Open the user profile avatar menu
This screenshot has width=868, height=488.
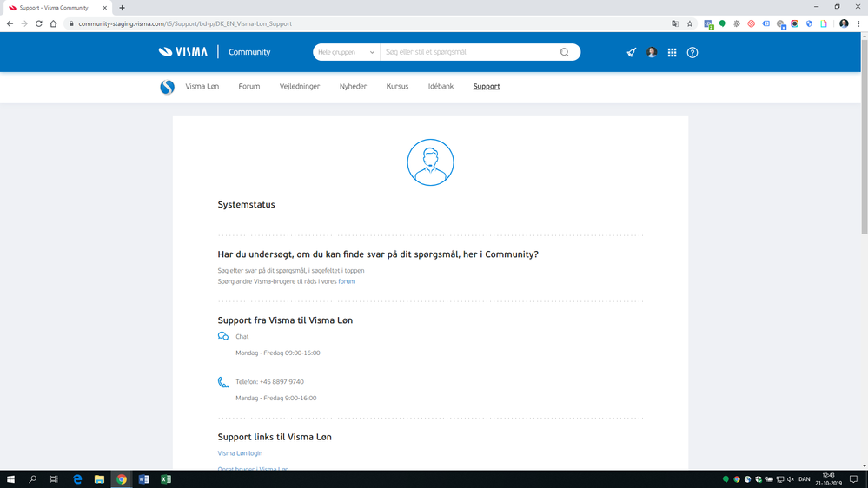click(x=652, y=52)
